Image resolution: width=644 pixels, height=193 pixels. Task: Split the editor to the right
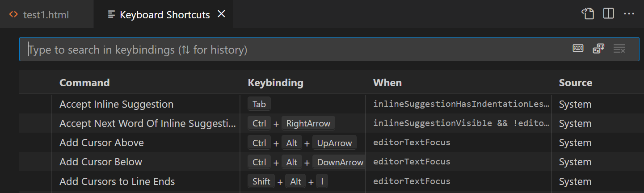click(x=609, y=14)
